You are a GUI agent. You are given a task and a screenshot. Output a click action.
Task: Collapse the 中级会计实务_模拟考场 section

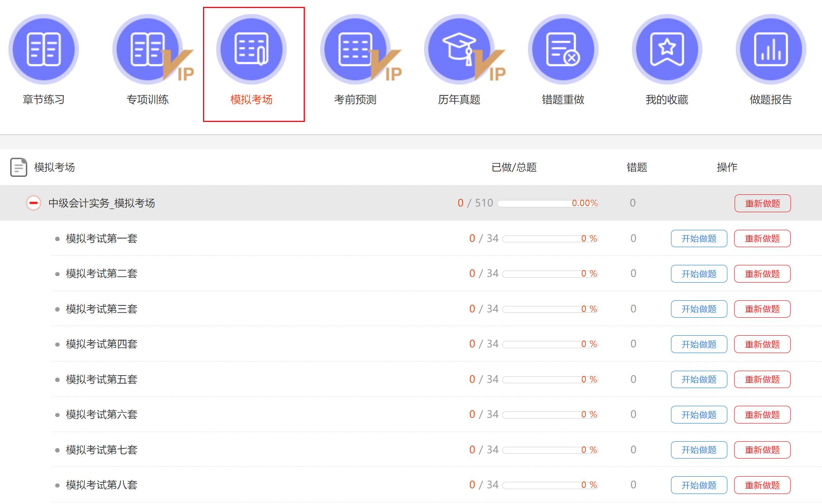pos(33,203)
